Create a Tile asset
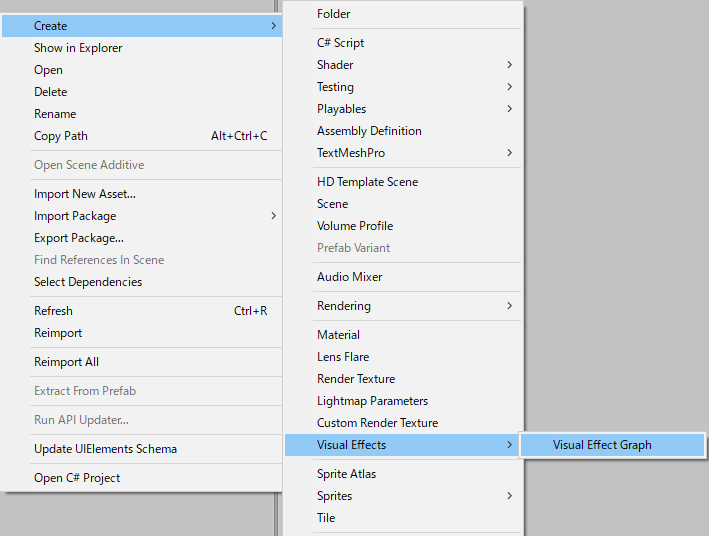The image size is (709, 536). (x=403, y=518)
